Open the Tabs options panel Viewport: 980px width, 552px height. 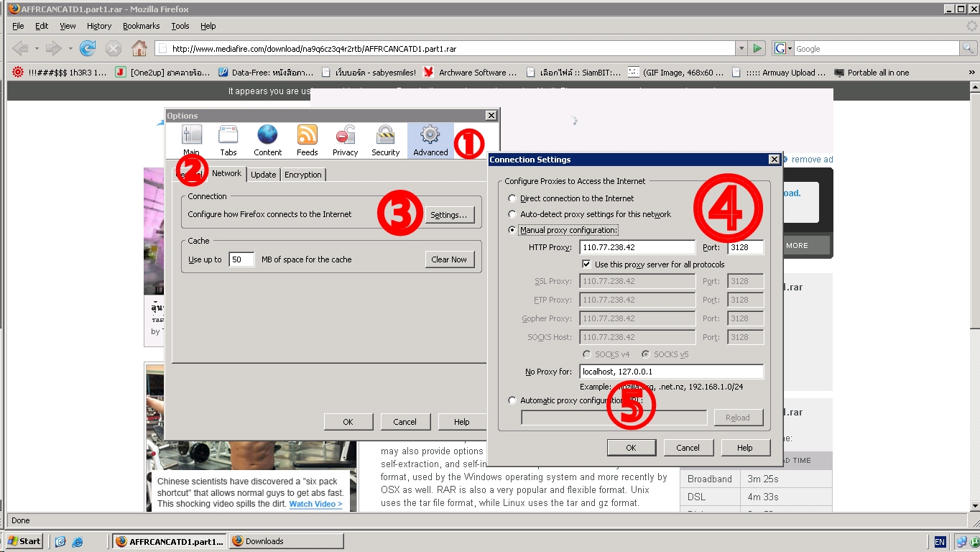(228, 140)
